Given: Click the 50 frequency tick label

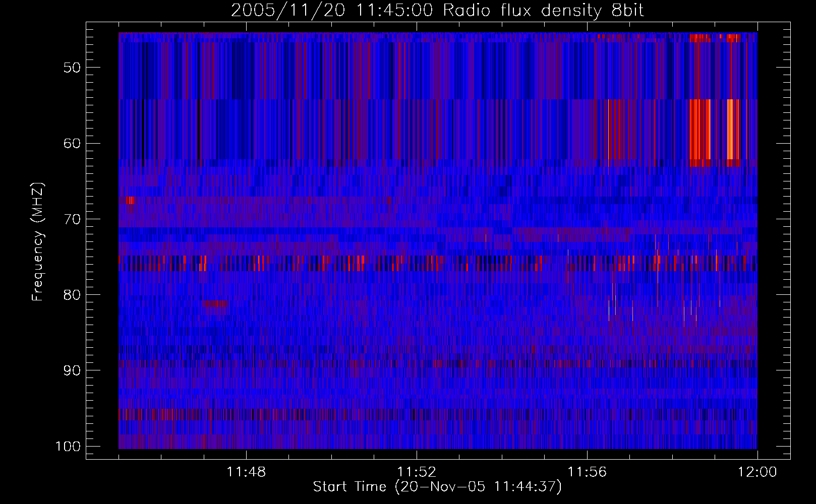Looking at the screenshot, I should [72, 68].
